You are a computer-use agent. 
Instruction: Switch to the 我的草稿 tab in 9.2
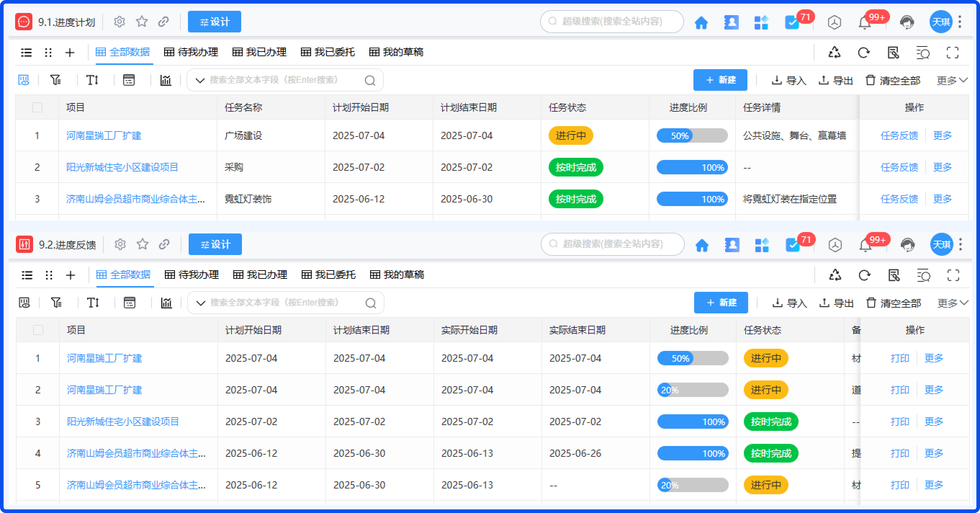[397, 275]
